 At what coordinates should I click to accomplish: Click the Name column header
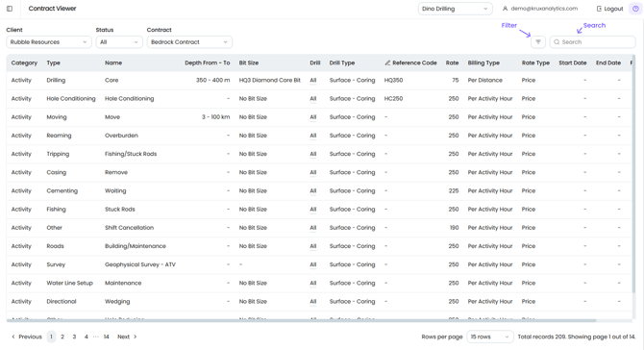(113, 62)
